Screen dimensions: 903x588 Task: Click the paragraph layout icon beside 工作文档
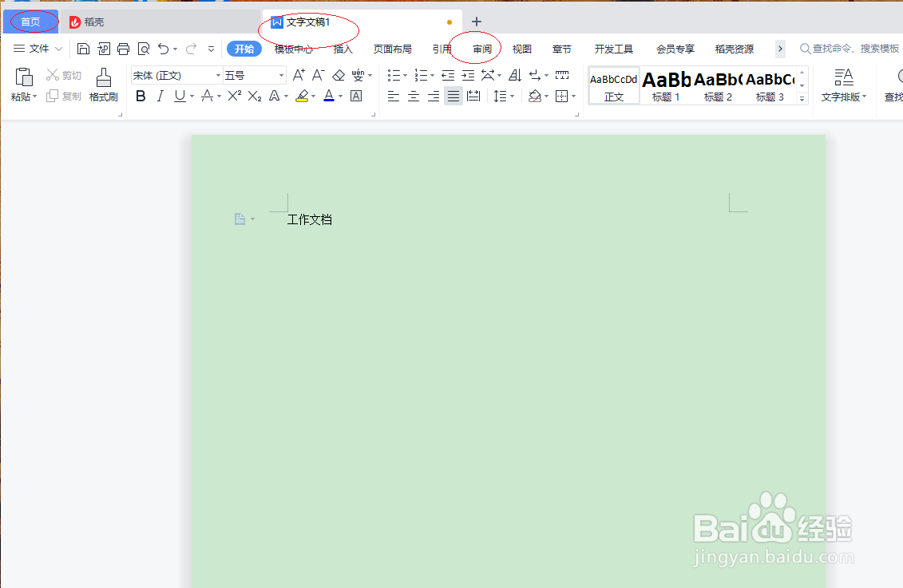(240, 219)
